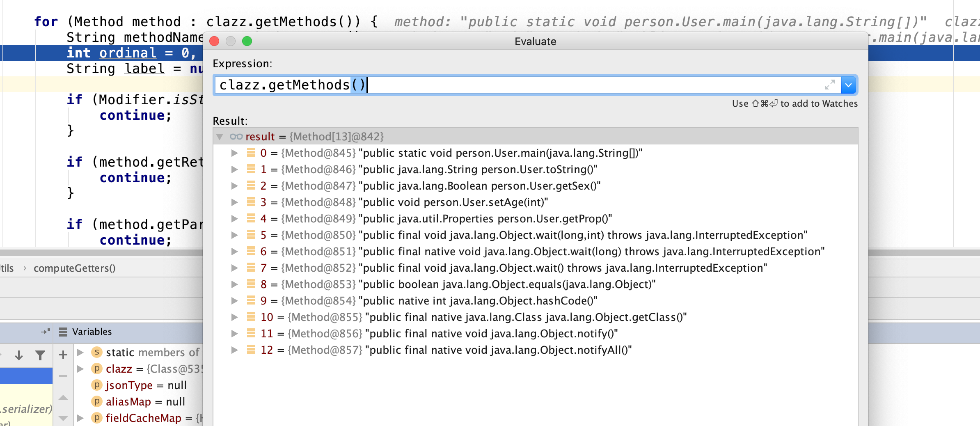Expand the clazz variable node
This screenshot has height=426, width=980.
tap(81, 369)
